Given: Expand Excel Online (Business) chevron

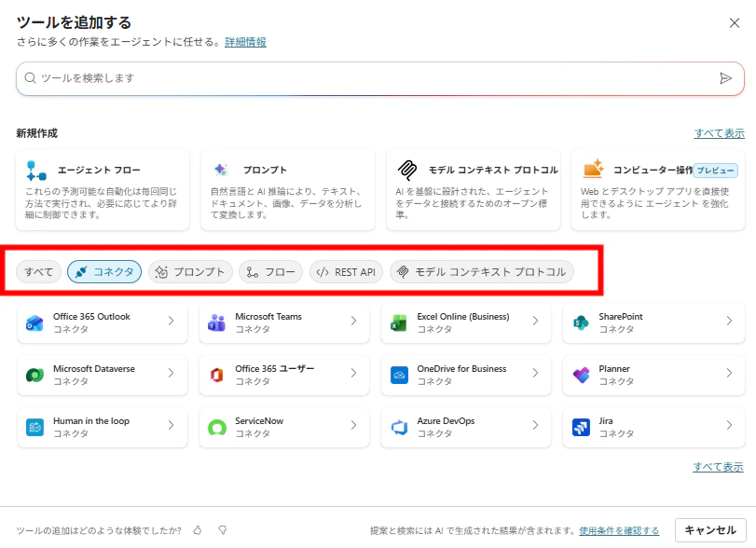Looking at the screenshot, I should [x=535, y=321].
